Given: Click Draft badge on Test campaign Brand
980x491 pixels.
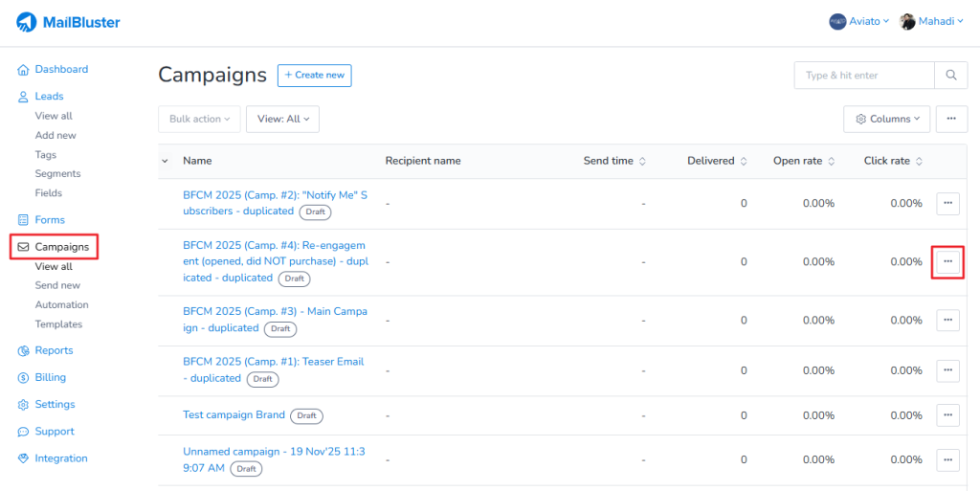Looking at the screenshot, I should (307, 416).
